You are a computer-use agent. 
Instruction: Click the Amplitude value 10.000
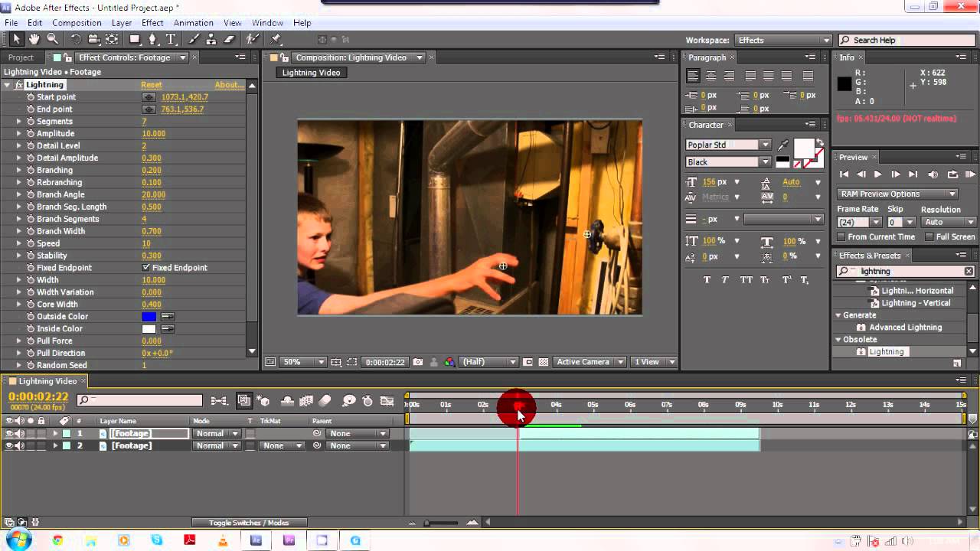coord(153,134)
